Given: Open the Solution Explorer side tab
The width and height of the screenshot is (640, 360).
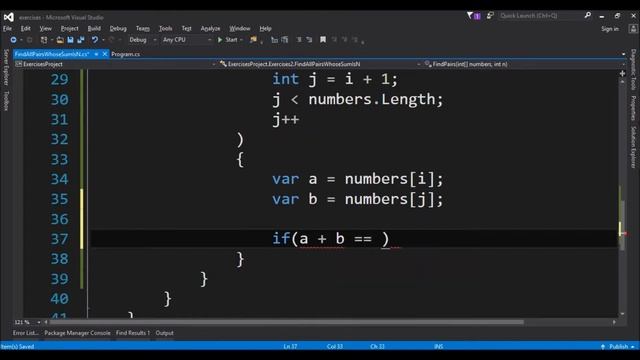Looking at the screenshot, I should [x=633, y=147].
